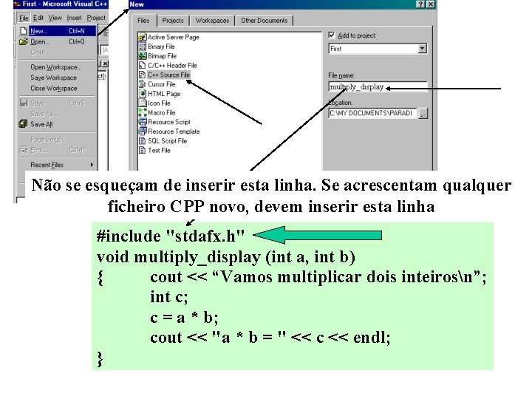The width and height of the screenshot is (532, 399).
Task: Click the New document icon in File menu
Action: pos(24,31)
